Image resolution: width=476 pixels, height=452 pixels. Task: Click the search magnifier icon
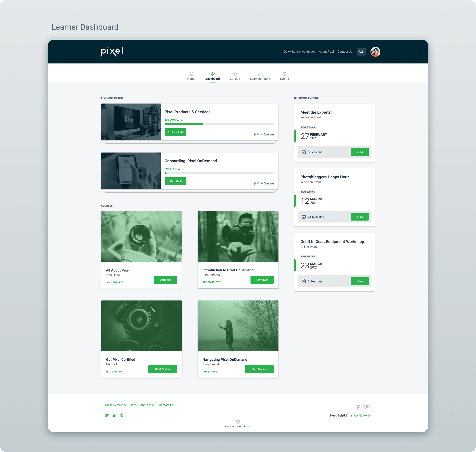pos(362,51)
